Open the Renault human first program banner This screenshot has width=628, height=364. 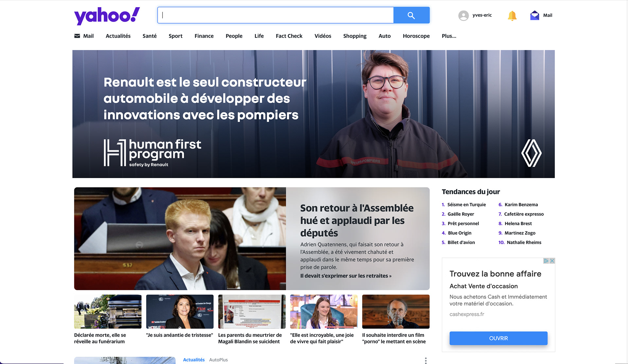(x=313, y=114)
